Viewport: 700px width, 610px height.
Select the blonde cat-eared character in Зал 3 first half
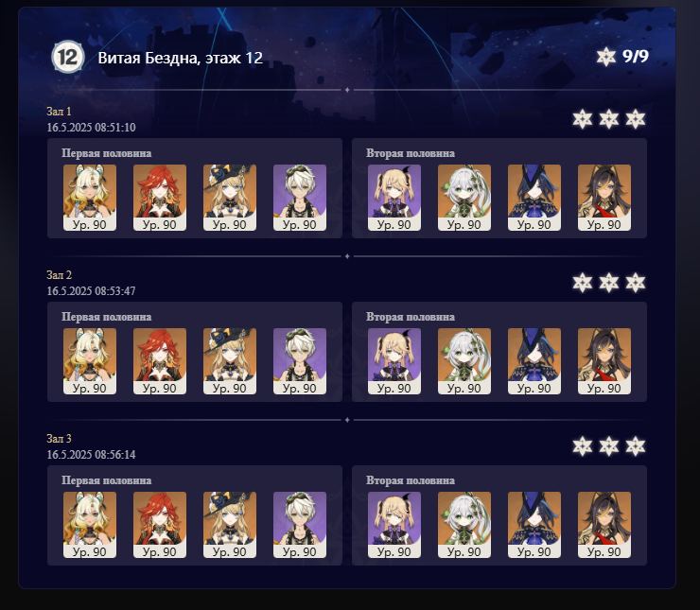90,525
